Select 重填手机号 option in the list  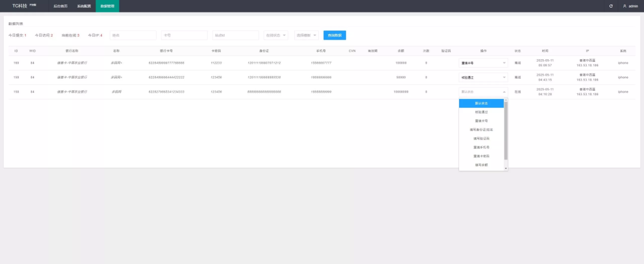click(x=481, y=147)
